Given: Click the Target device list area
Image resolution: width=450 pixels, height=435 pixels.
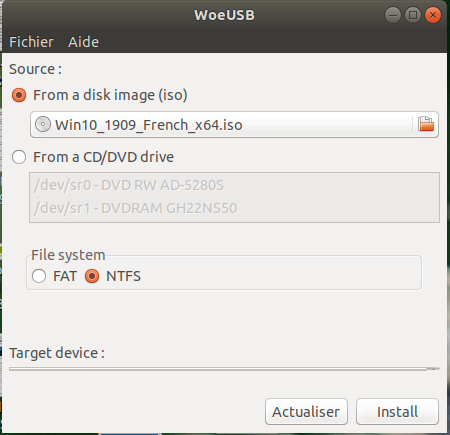Looking at the screenshot, I should (224, 369).
